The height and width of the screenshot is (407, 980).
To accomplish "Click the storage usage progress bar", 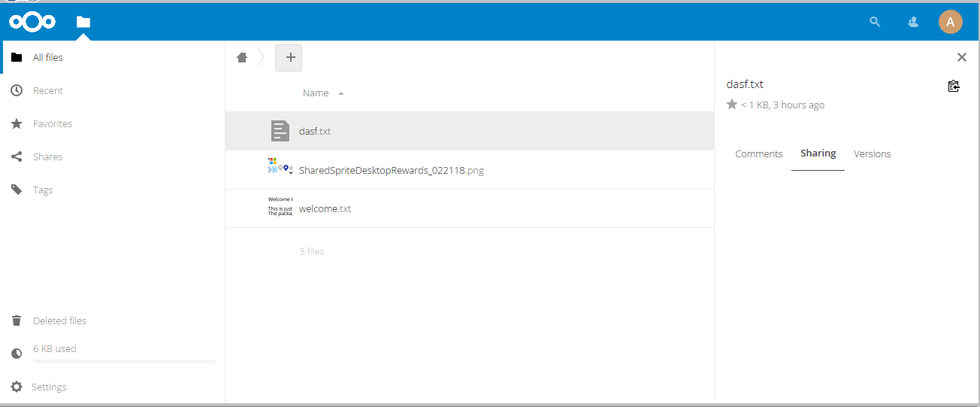I will click(125, 362).
